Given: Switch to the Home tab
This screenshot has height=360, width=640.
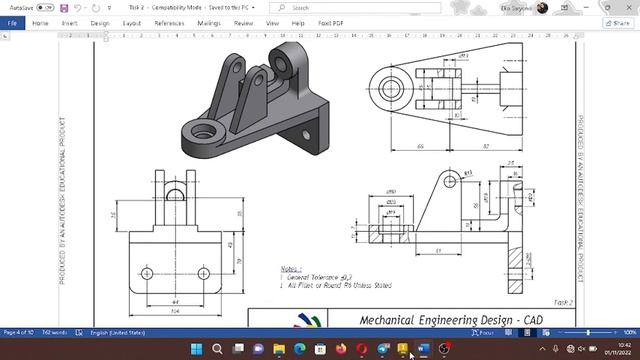Looking at the screenshot, I should pos(40,23).
